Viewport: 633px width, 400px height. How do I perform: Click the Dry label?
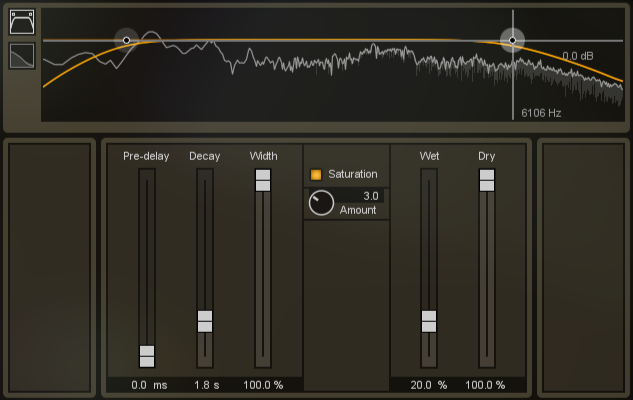pos(486,156)
